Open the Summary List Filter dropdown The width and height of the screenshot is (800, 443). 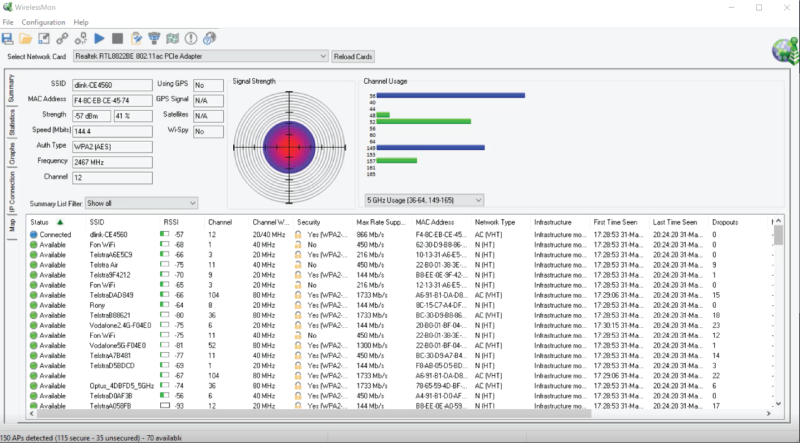(x=141, y=203)
